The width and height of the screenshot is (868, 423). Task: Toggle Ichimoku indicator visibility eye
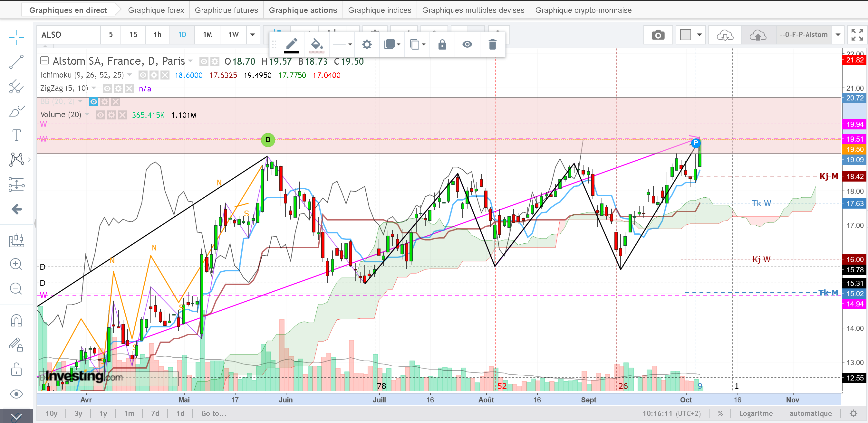tap(143, 75)
